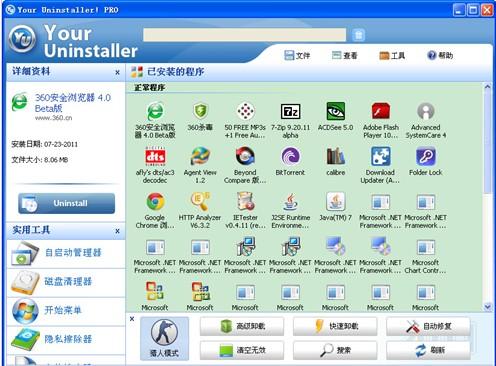The width and height of the screenshot is (496, 366).
Task: Select the calibre program icon
Action: [x=335, y=156]
